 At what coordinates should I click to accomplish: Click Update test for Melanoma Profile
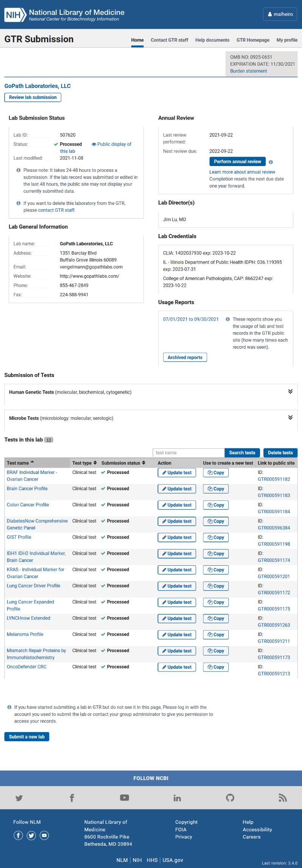(177, 635)
